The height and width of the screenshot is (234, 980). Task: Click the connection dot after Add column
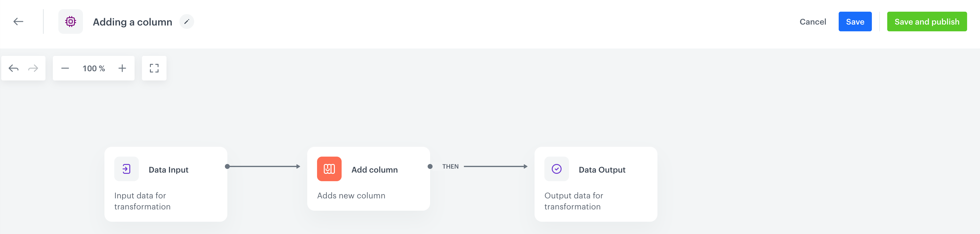[430, 166]
